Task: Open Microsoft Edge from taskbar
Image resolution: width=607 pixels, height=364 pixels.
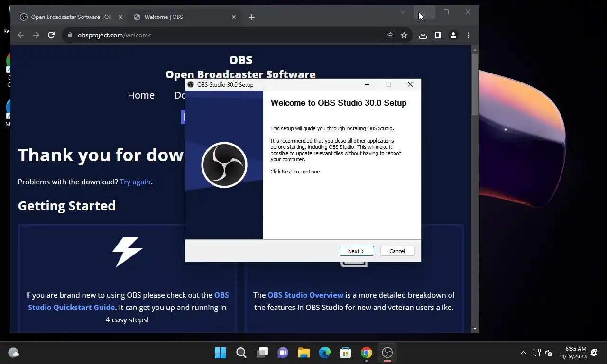Action: pos(325,353)
